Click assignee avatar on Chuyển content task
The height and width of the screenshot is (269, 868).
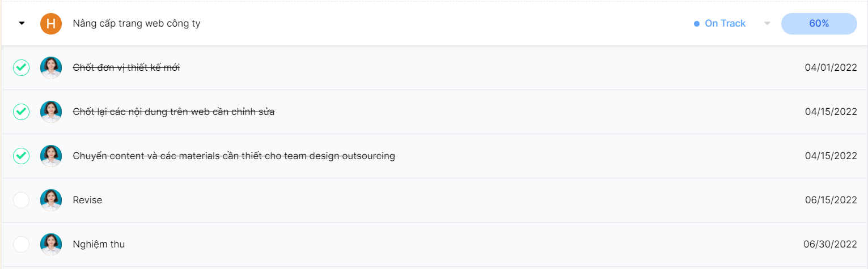click(x=51, y=156)
